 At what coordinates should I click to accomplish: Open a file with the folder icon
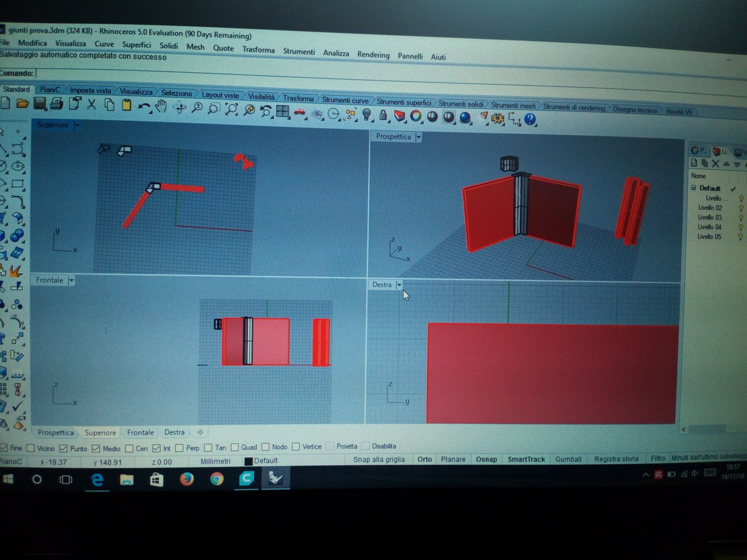click(x=22, y=104)
